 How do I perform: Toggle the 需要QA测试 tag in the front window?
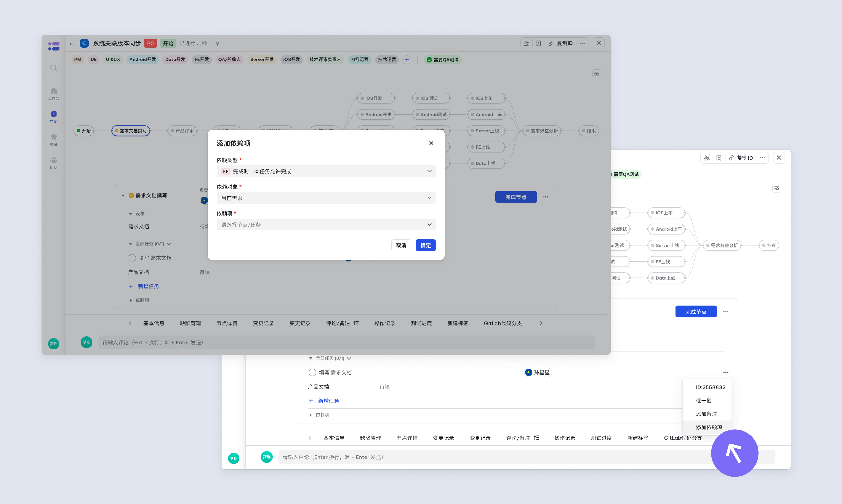tap(442, 60)
